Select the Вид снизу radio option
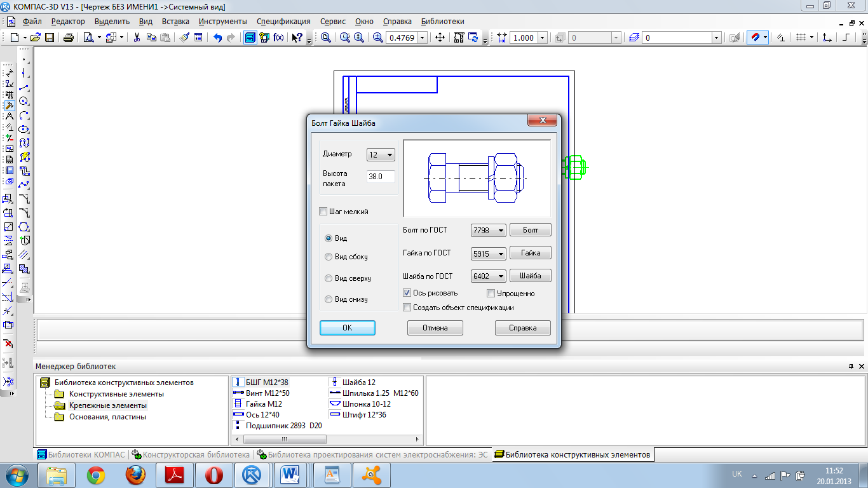This screenshot has height=488, width=868. [329, 299]
